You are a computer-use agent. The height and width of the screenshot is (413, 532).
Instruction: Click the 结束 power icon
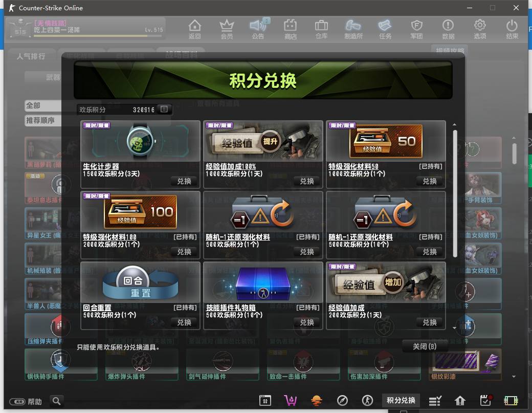512,29
